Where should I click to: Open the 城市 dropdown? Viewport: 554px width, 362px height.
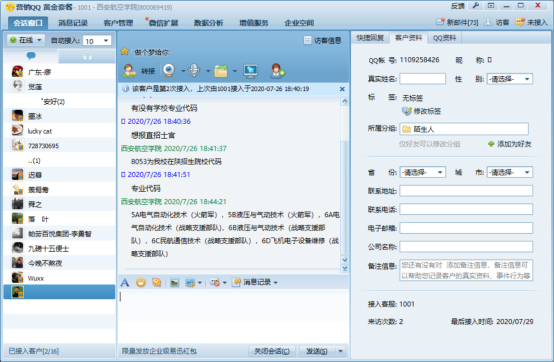pyautogui.click(x=509, y=172)
